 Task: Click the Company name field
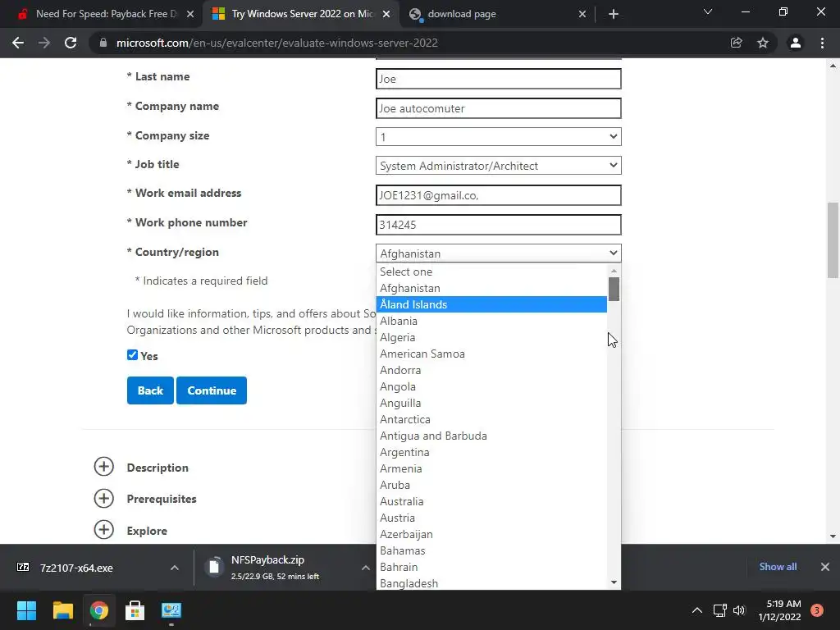[x=498, y=108]
